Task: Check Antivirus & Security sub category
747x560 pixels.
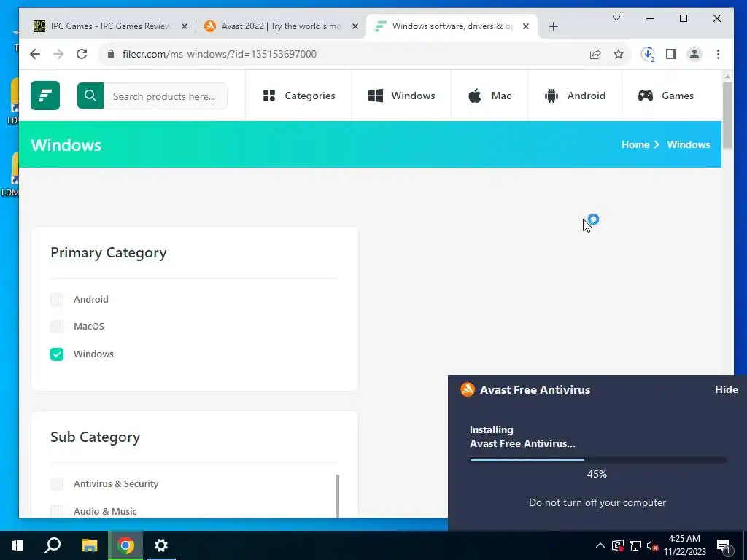Action: point(57,484)
